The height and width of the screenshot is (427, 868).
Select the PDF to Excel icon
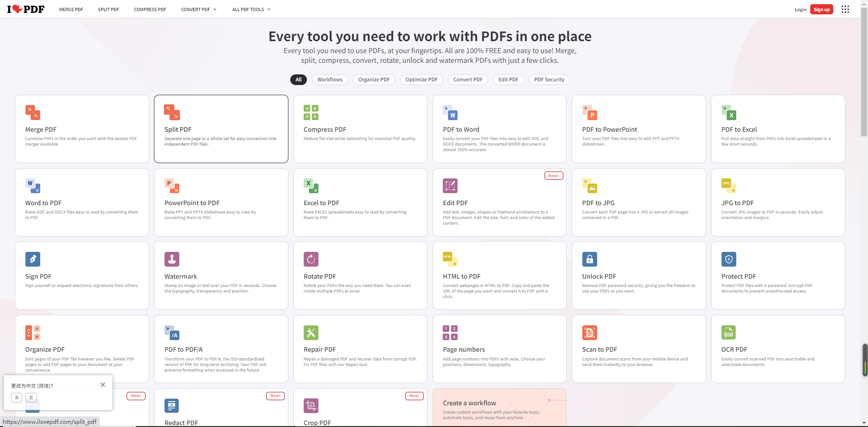point(729,112)
